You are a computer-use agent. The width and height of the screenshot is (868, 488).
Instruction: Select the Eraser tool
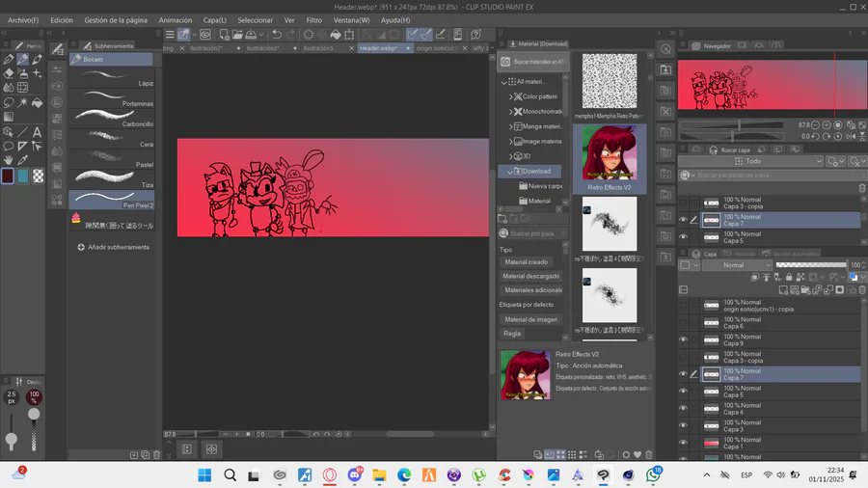[9, 73]
